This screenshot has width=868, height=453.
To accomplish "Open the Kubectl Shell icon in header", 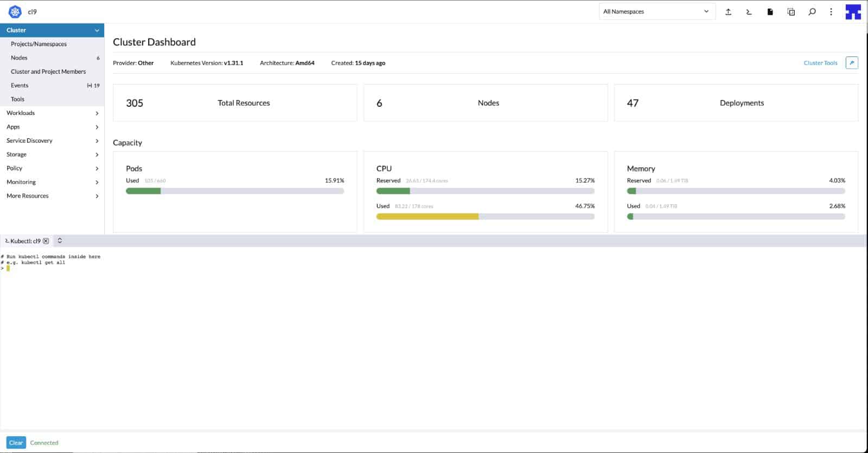I will coord(749,11).
